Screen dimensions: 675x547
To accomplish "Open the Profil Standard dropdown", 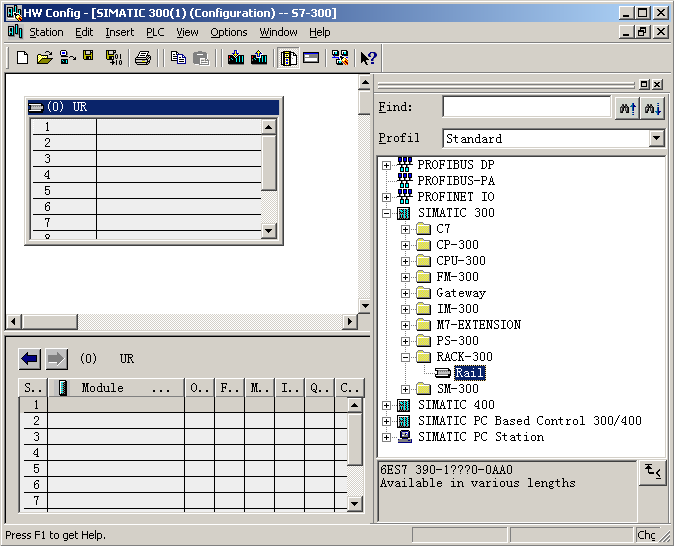I will pyautogui.click(x=656, y=138).
